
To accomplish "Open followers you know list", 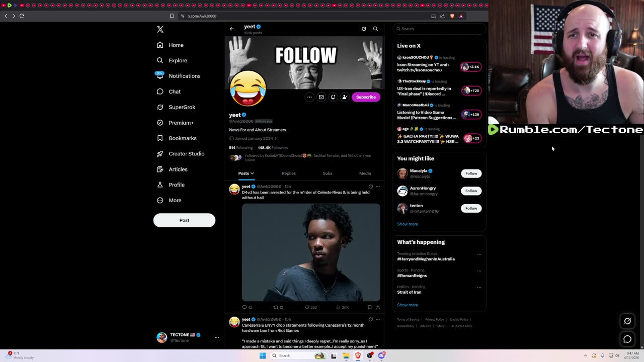I will pyautogui.click(x=300, y=157).
